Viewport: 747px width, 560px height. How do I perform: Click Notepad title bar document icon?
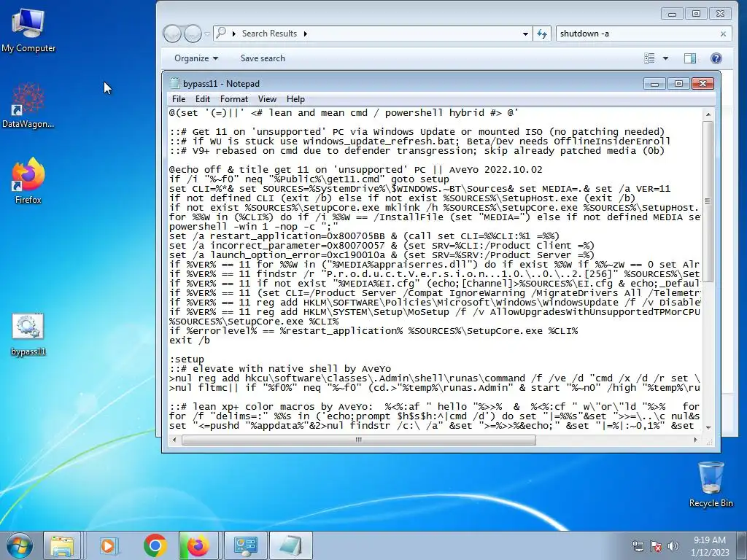pyautogui.click(x=174, y=83)
